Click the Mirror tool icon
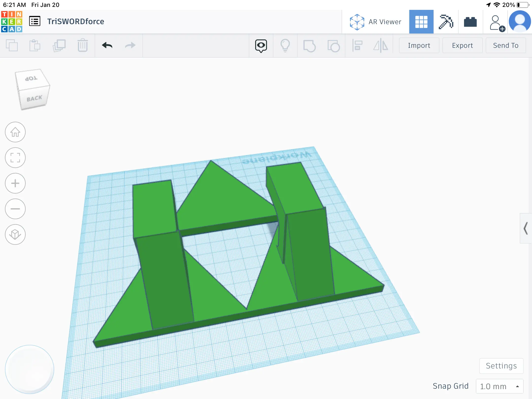The width and height of the screenshot is (532, 399). (381, 46)
